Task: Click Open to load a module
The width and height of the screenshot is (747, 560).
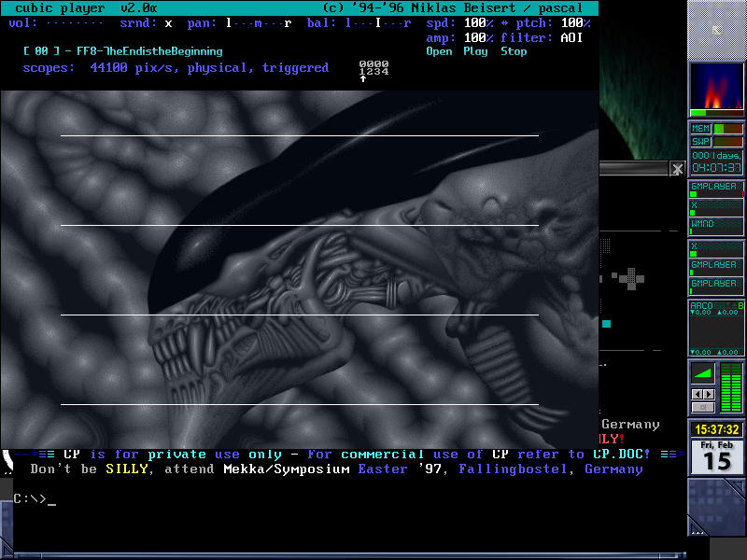Action: point(439,51)
